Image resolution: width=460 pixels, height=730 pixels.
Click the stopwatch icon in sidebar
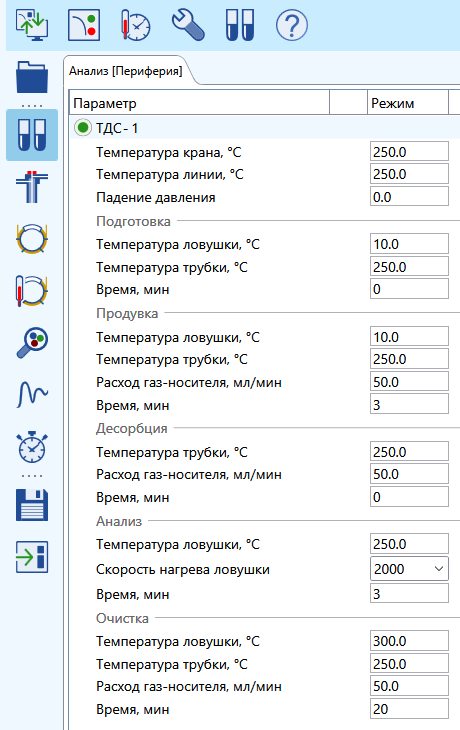(32, 447)
